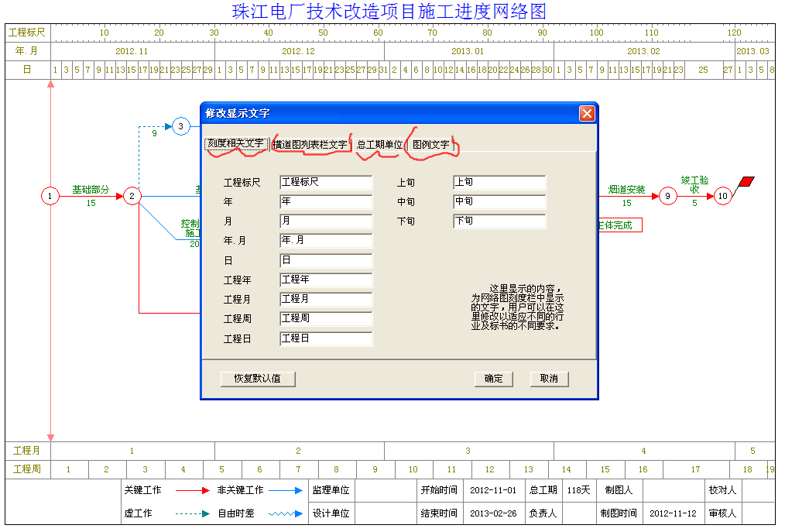The width and height of the screenshot is (785, 532).
Task: Click the 非关键工作 legend blue arrow
Action: pos(286,491)
